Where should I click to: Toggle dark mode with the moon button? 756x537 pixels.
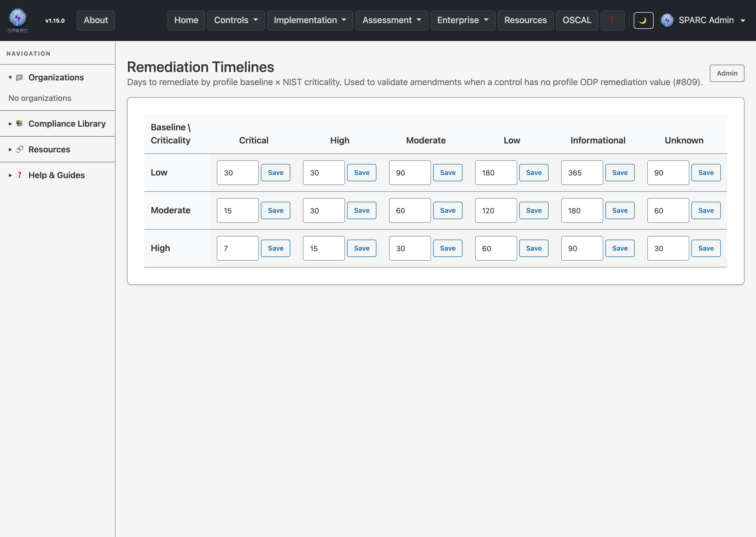(643, 20)
